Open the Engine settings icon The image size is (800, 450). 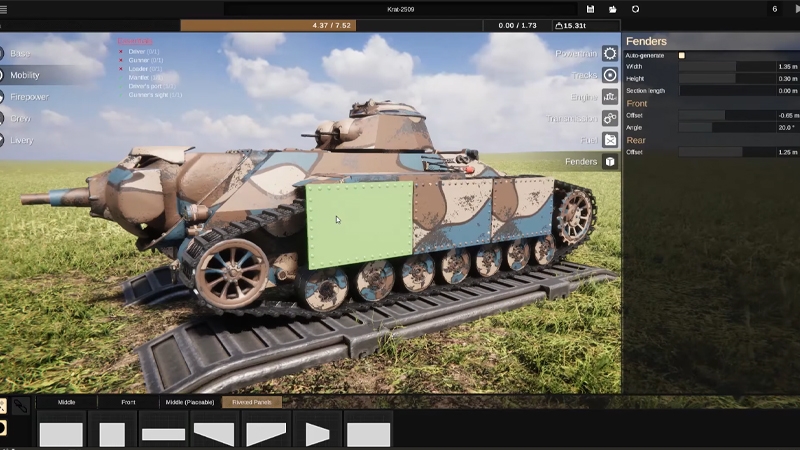(609, 97)
